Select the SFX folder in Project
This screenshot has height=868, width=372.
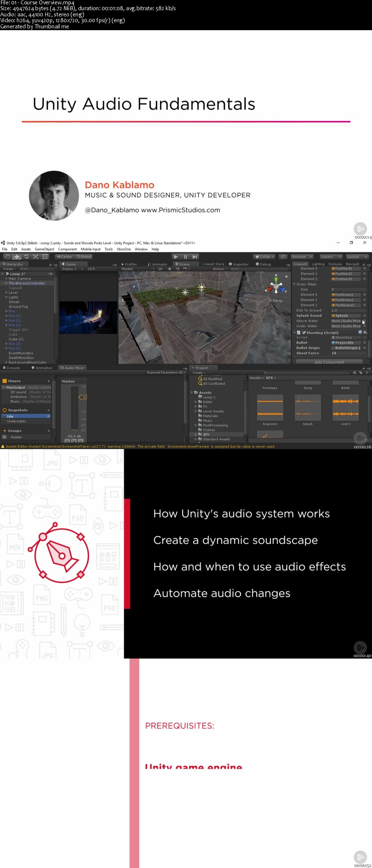(206, 435)
